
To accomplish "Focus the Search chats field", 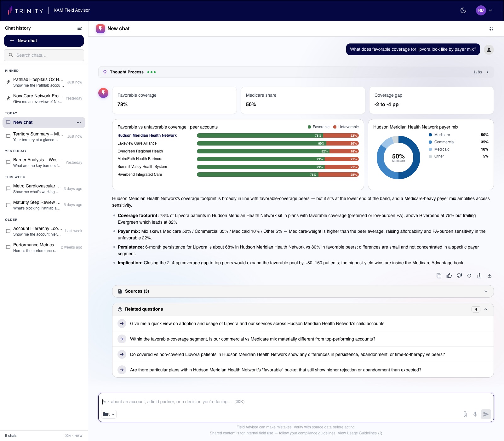I will (x=44, y=55).
